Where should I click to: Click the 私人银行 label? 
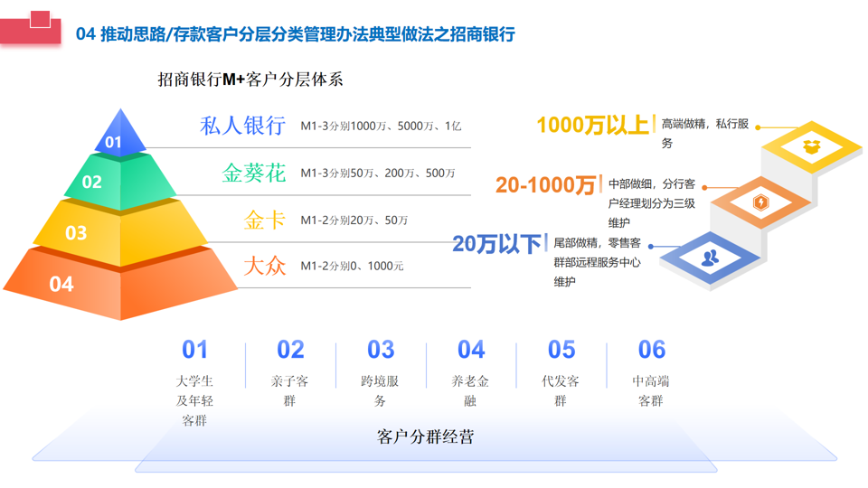242,126
